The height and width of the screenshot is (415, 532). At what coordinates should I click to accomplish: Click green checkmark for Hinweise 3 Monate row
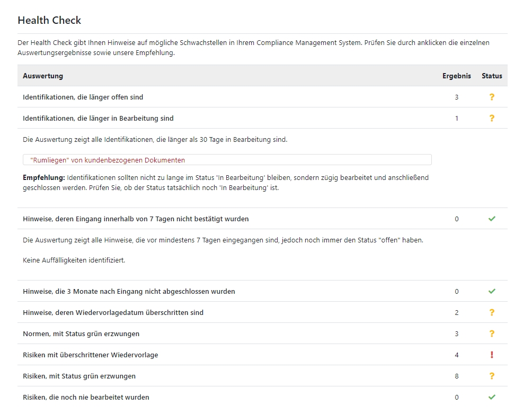(x=491, y=292)
